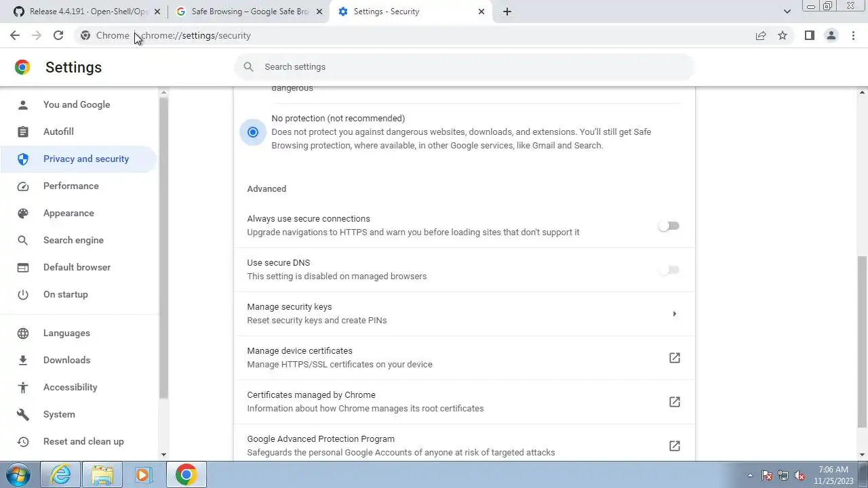868x488 pixels.
Task: Click the Autofill clipboard icon
Action: tap(23, 131)
